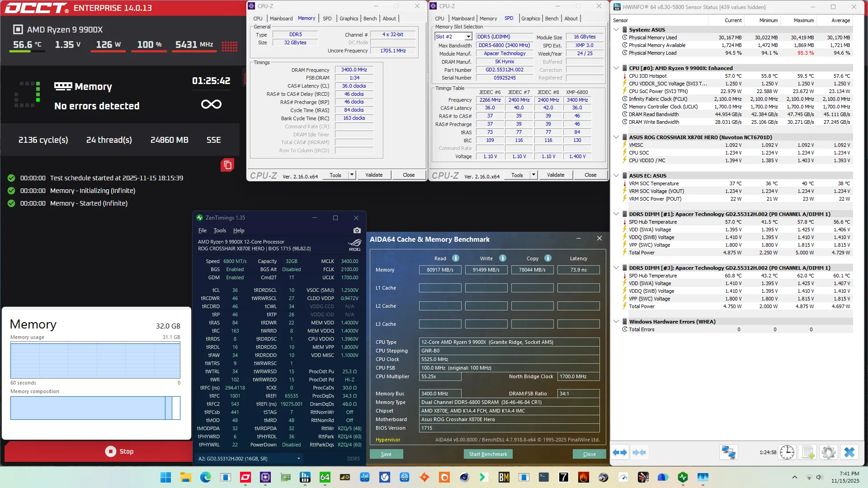The width and height of the screenshot is (868, 488).
Task: Toggle infinite test duration in OCCT
Action: tap(211, 104)
